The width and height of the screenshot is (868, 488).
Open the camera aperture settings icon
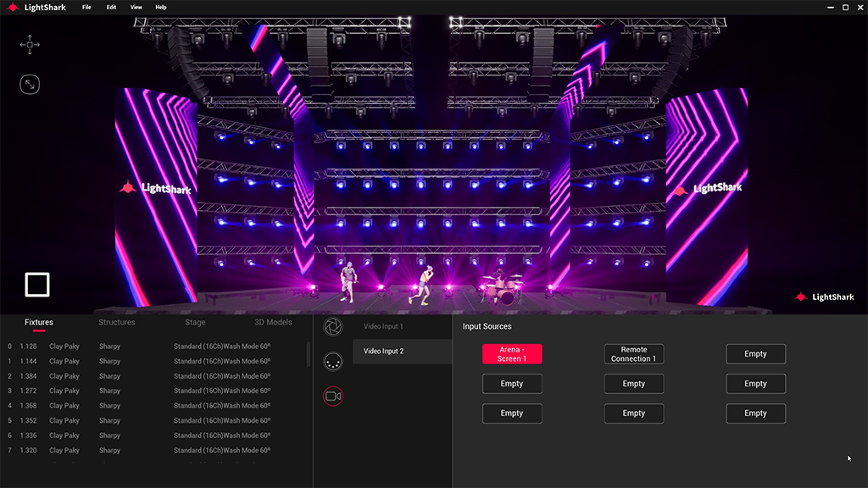coord(333,327)
